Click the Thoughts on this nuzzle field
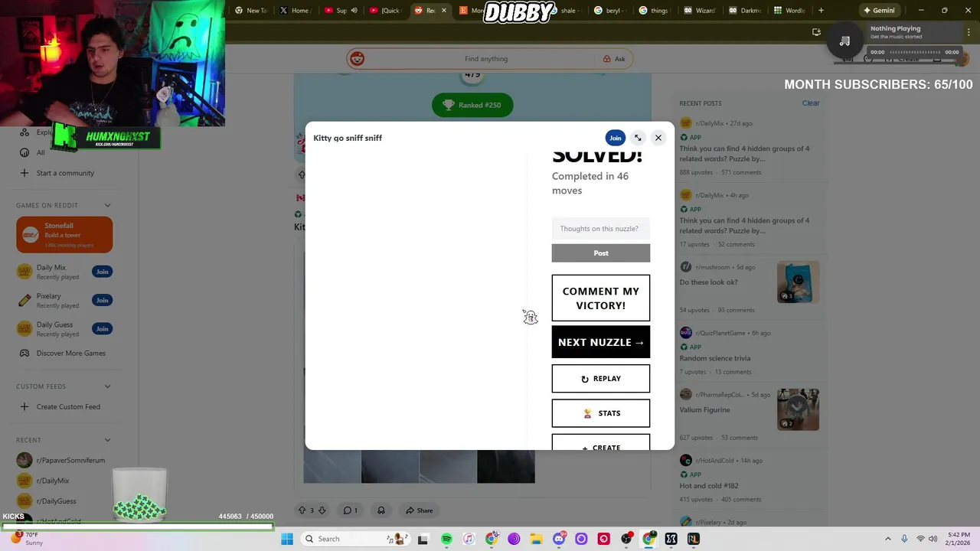This screenshot has width=980, height=551. [601, 228]
